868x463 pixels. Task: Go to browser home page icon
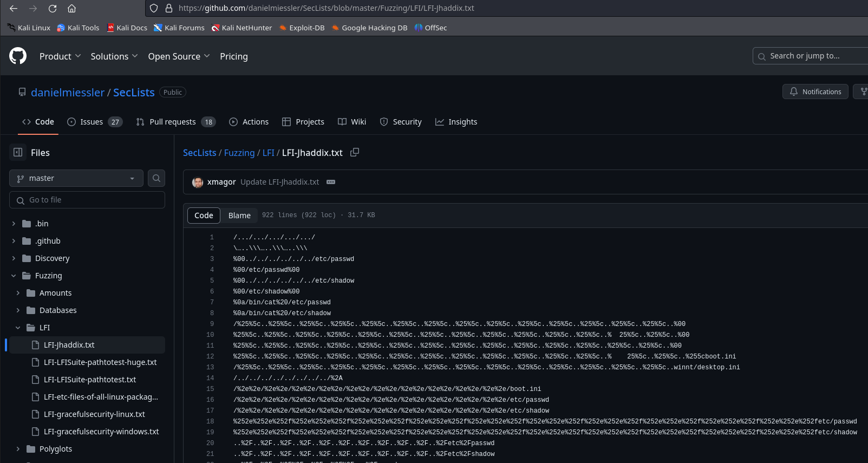pyautogui.click(x=71, y=8)
